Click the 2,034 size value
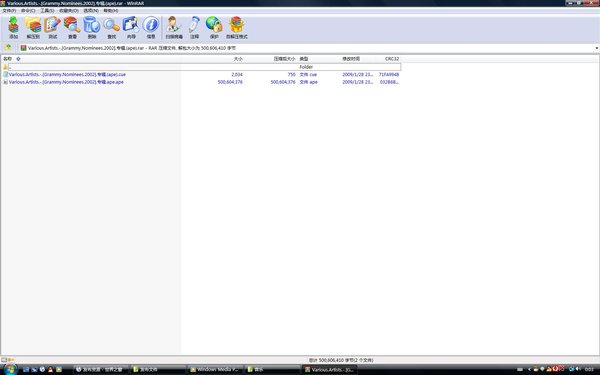600x375 pixels. pos(237,75)
